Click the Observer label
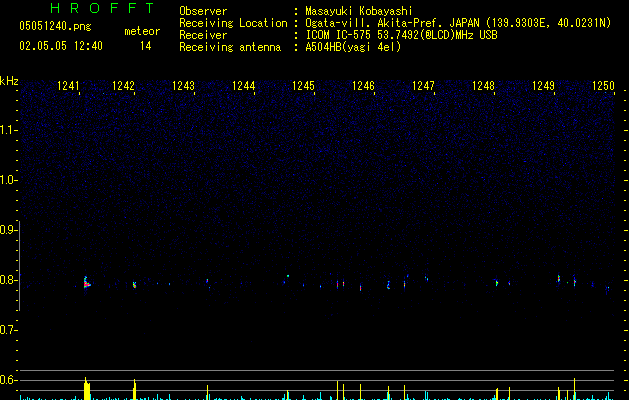Screen dimensions: 629x400 (x=203, y=11)
